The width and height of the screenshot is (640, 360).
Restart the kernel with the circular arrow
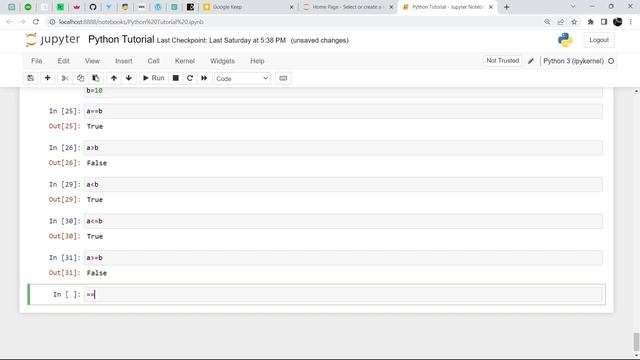tap(190, 78)
